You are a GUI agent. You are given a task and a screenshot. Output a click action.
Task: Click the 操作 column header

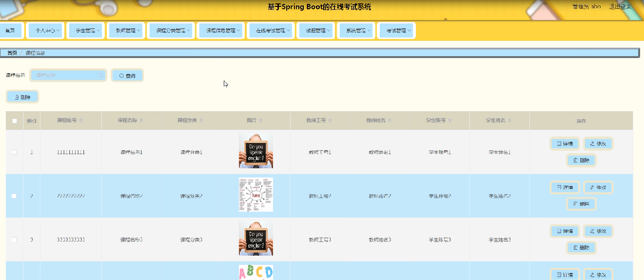(581, 121)
